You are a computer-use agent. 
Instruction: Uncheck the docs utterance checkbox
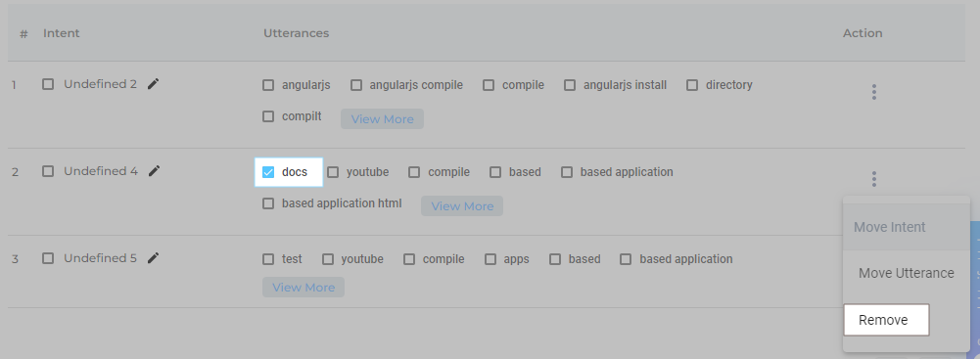coord(268,172)
